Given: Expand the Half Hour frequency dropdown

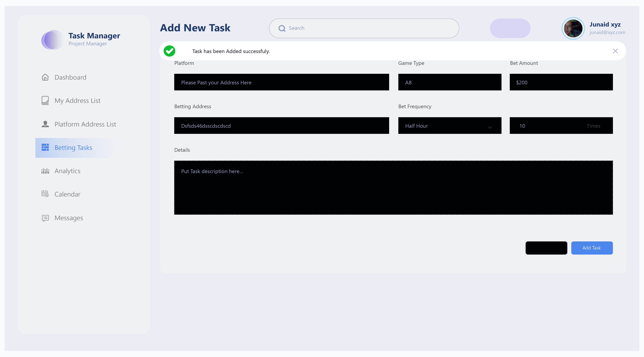Looking at the screenshot, I should click(x=449, y=126).
